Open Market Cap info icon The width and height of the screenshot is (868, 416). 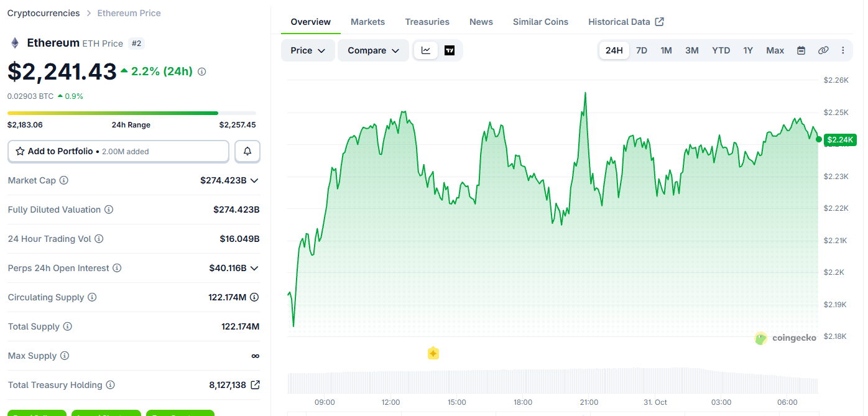coord(64,180)
